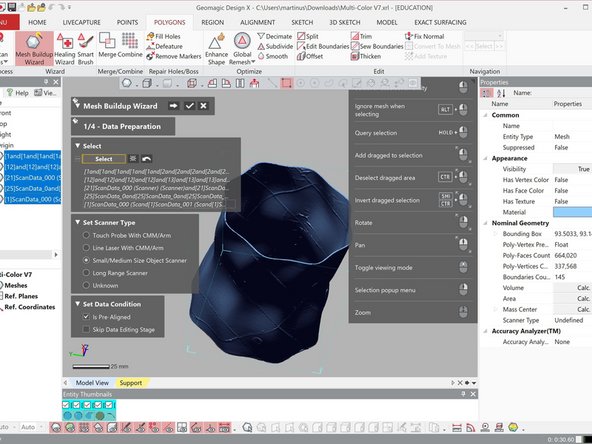This screenshot has height=444, width=592.
Task: Open the 3D SKETCH tab
Action: pos(345,22)
